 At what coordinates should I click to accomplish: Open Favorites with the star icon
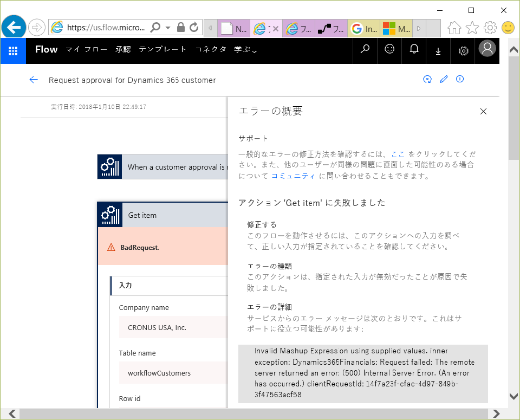pos(472,28)
